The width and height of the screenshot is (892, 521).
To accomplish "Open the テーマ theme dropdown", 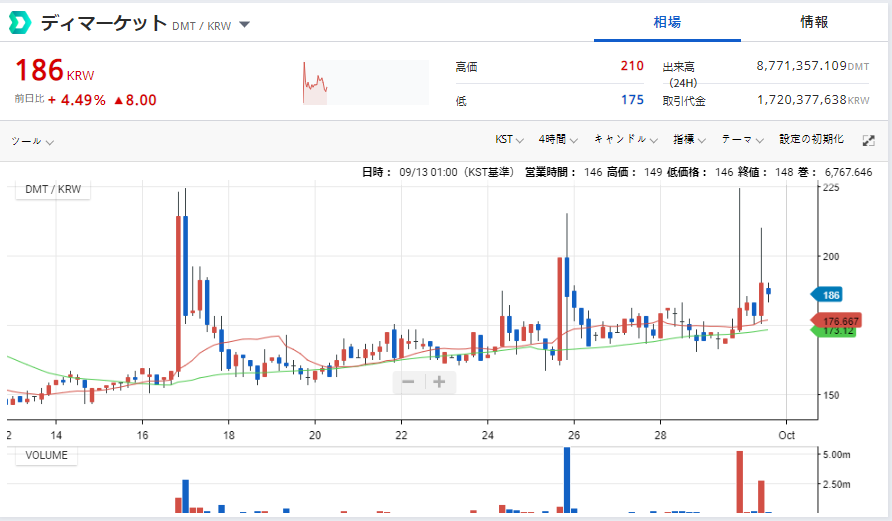I will point(742,140).
